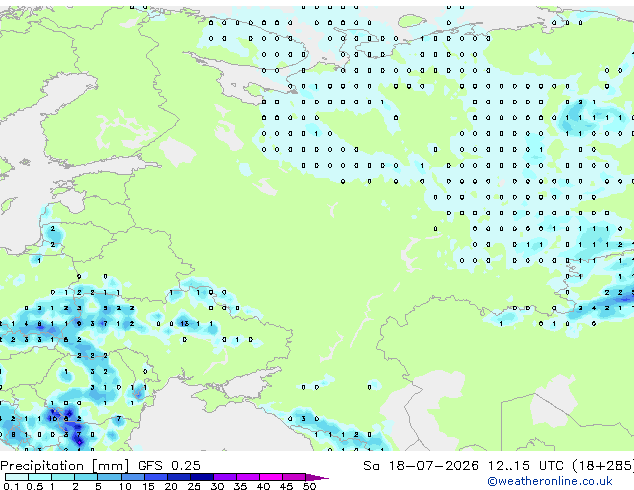The height and width of the screenshot is (490, 634).
Task: Click the '(18+285)' forecast run label
Action: point(602,466)
